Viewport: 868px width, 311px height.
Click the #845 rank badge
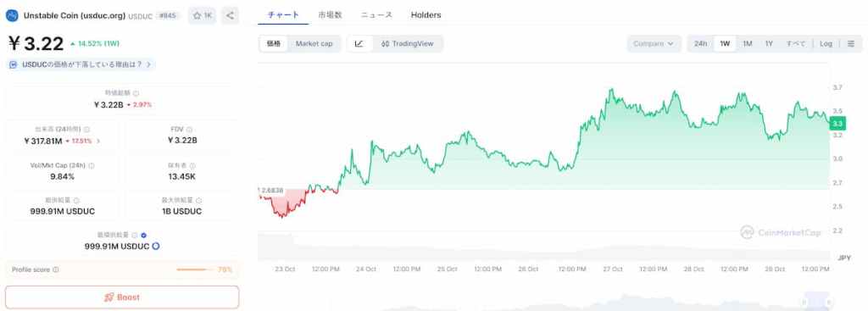[168, 15]
